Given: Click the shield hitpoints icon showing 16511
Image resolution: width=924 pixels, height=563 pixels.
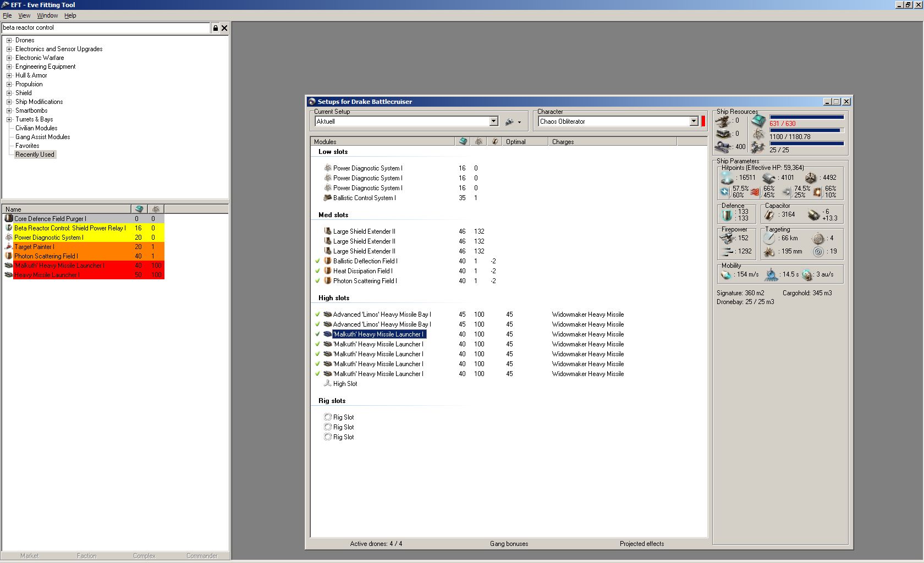Looking at the screenshot, I should coord(727,178).
